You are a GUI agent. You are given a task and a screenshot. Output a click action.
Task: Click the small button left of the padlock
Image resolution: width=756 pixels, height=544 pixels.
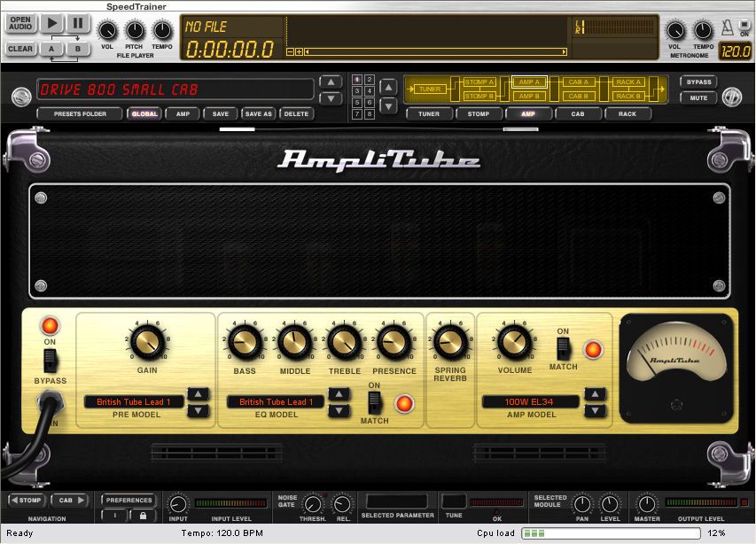pos(114,516)
